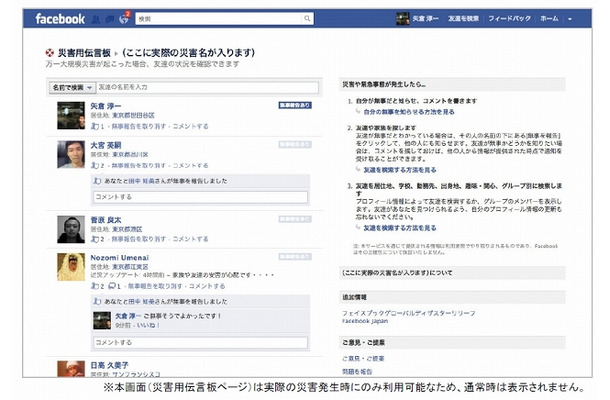610x400 pixels.
Task: Click the 無事報告あり badge in 矢倉 淳一 row
Action: point(295,105)
